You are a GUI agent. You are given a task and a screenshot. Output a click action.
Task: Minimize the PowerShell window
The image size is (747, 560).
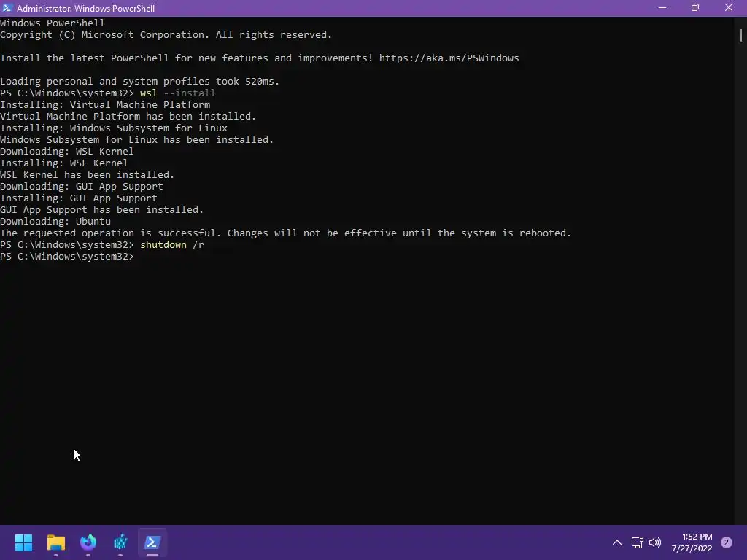(x=662, y=8)
